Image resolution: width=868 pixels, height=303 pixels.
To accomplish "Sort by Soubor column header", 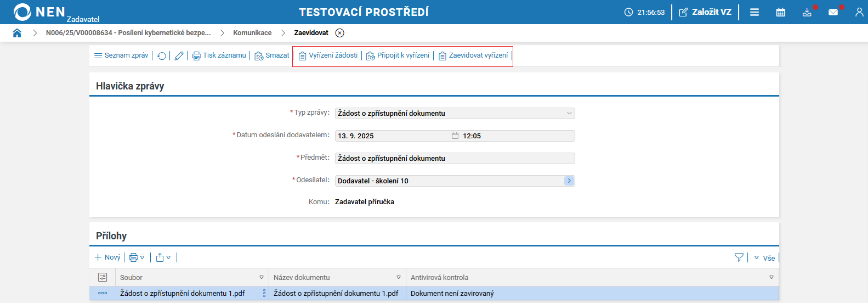I will pyautogui.click(x=132, y=278).
